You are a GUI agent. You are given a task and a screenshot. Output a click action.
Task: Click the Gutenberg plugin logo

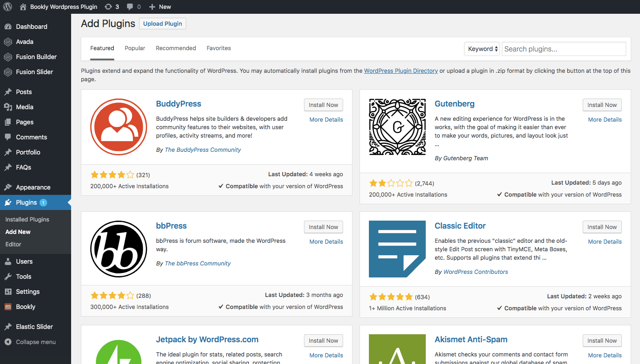pos(397,127)
